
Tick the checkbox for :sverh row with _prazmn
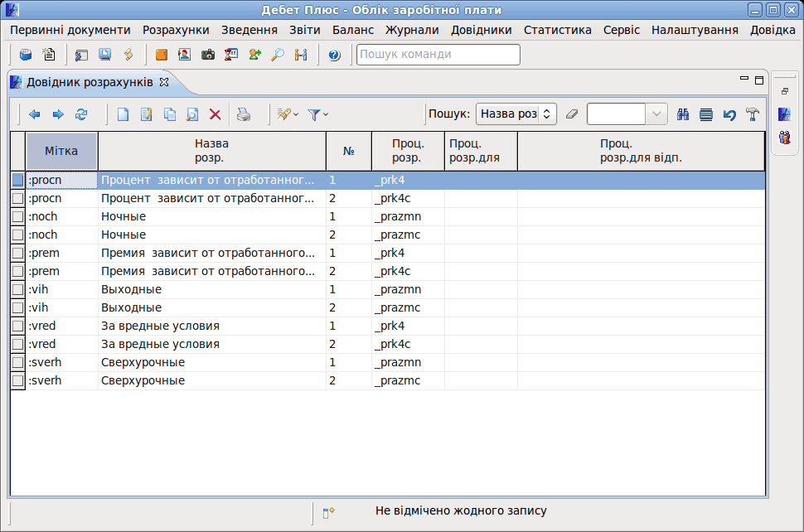pos(18,362)
